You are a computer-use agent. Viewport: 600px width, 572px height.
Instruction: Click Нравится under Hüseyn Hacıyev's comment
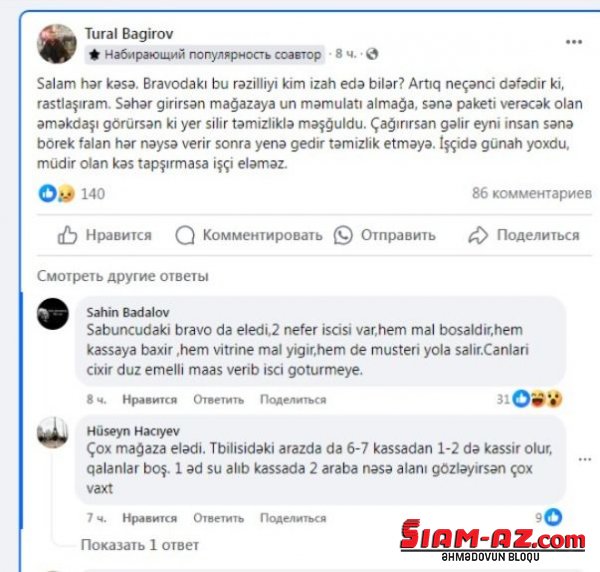pyautogui.click(x=150, y=518)
